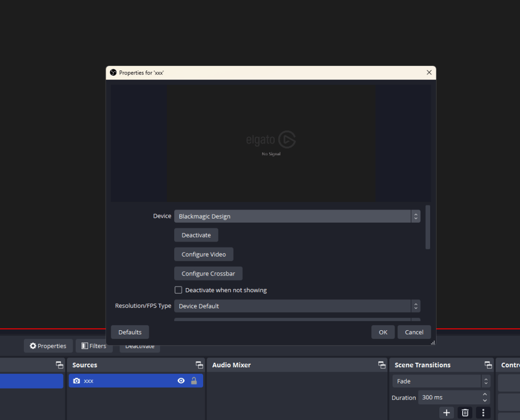Select the 'xxx' source row
The image size is (520, 420).
pyautogui.click(x=136, y=381)
